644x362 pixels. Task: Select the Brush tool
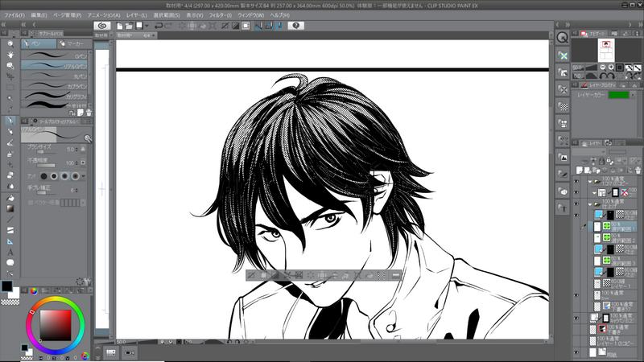10,143
